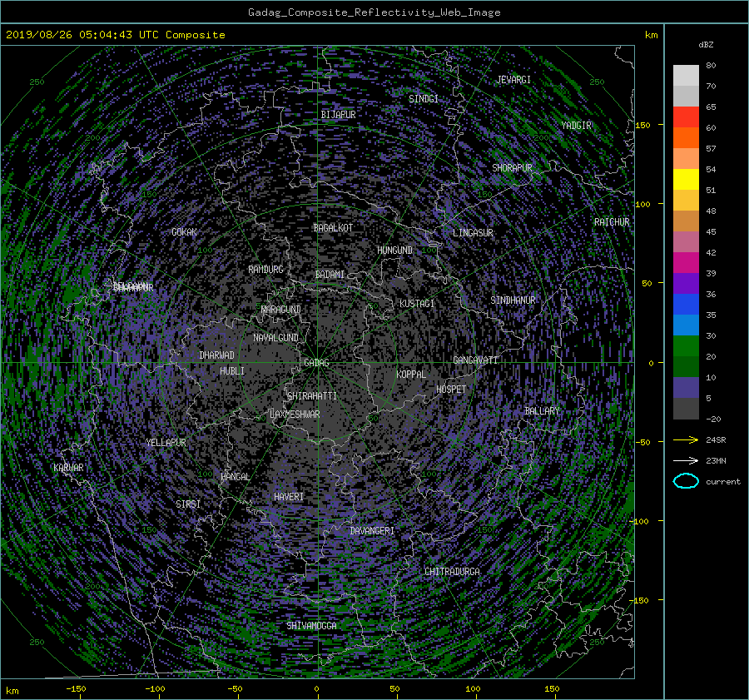Click the SINDHANUR city label
The width and height of the screenshot is (749, 700).
(513, 300)
